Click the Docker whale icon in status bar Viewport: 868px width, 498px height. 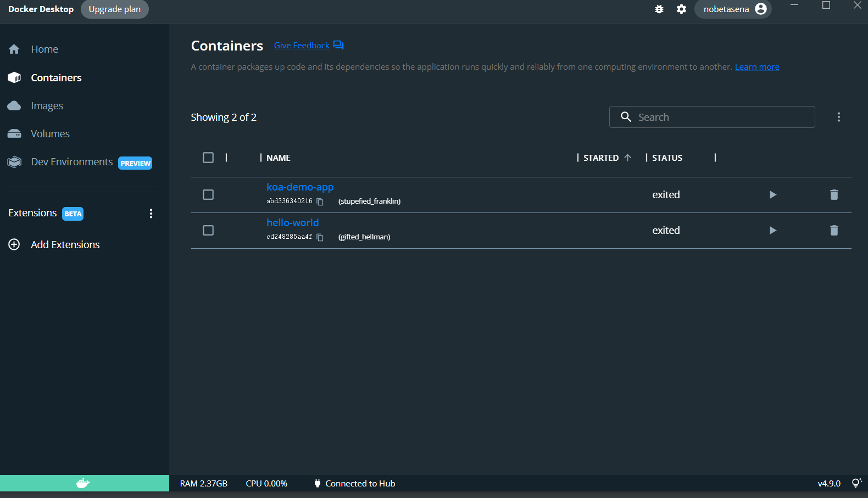click(x=83, y=483)
